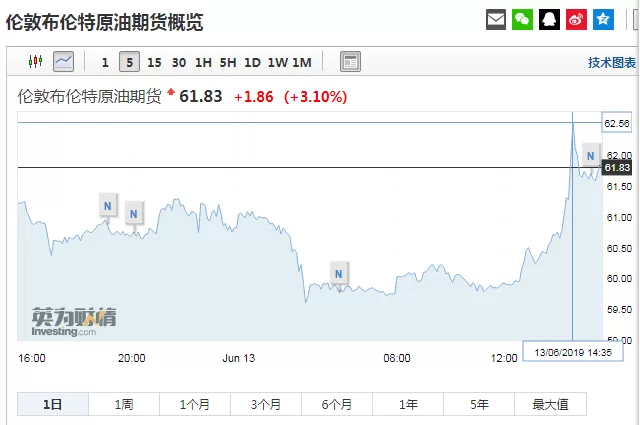Choose the 1D interval option
The image size is (640, 425).
(252, 62)
